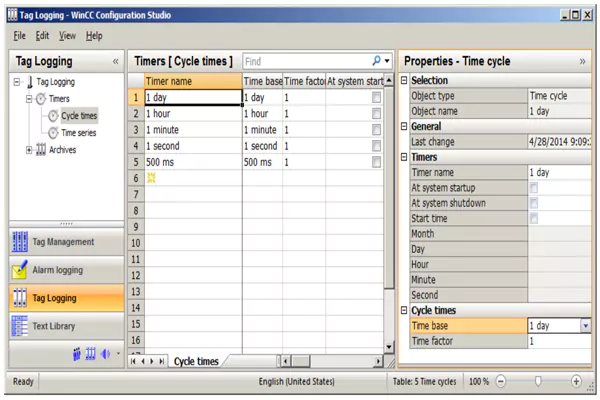Enable Start time checkbox in Properties
The width and height of the screenshot is (600, 400).
(x=533, y=218)
